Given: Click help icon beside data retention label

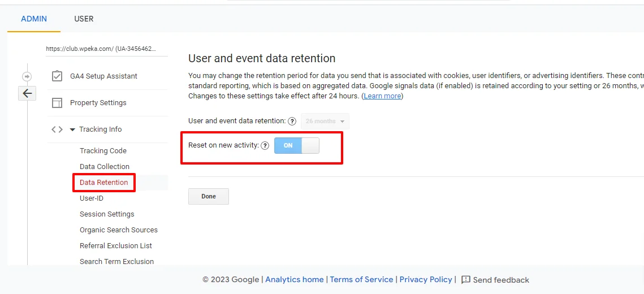Looking at the screenshot, I should pyautogui.click(x=292, y=121).
